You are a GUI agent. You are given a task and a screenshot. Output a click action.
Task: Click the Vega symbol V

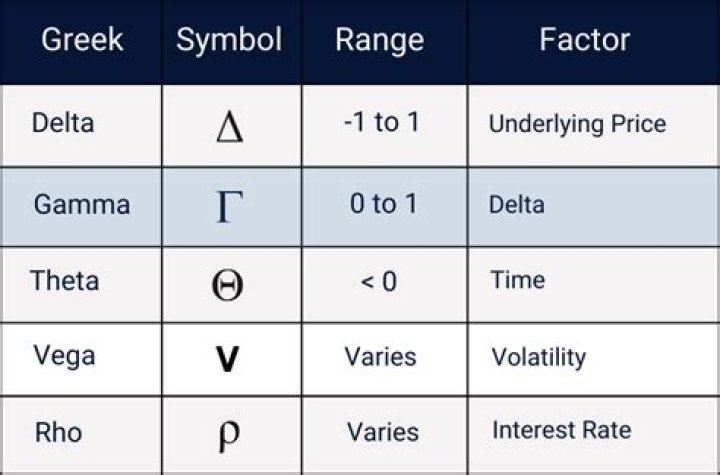click(227, 359)
